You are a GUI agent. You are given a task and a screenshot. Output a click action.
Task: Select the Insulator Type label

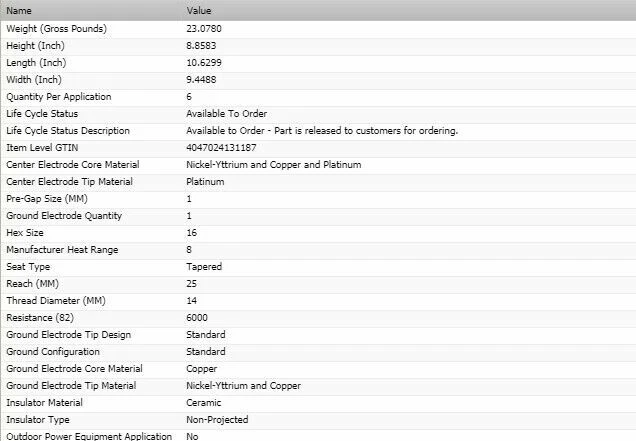point(38,421)
